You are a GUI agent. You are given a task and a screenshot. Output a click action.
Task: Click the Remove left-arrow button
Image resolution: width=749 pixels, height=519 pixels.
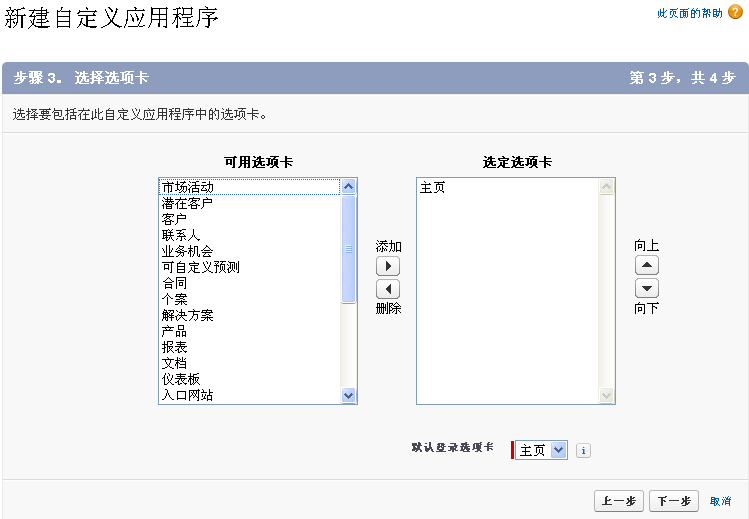pos(387,289)
